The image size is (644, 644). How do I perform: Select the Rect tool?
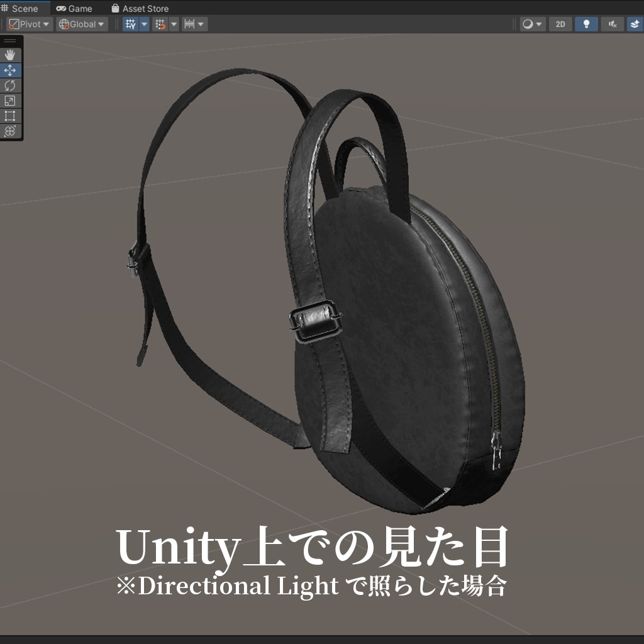point(10,116)
